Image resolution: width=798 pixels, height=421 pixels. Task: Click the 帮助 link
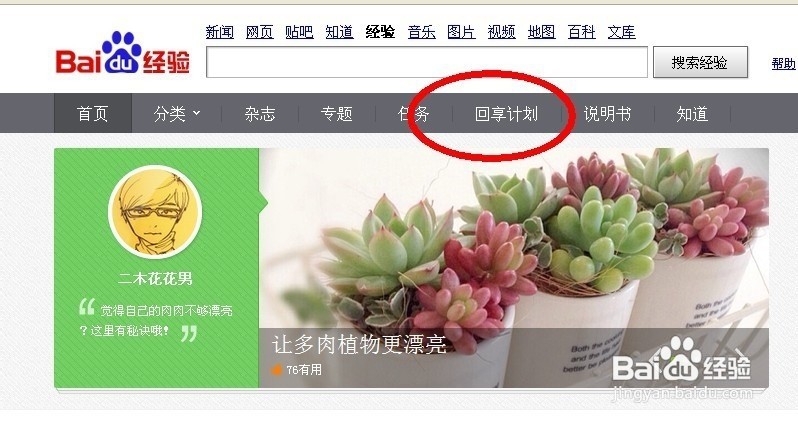784,64
